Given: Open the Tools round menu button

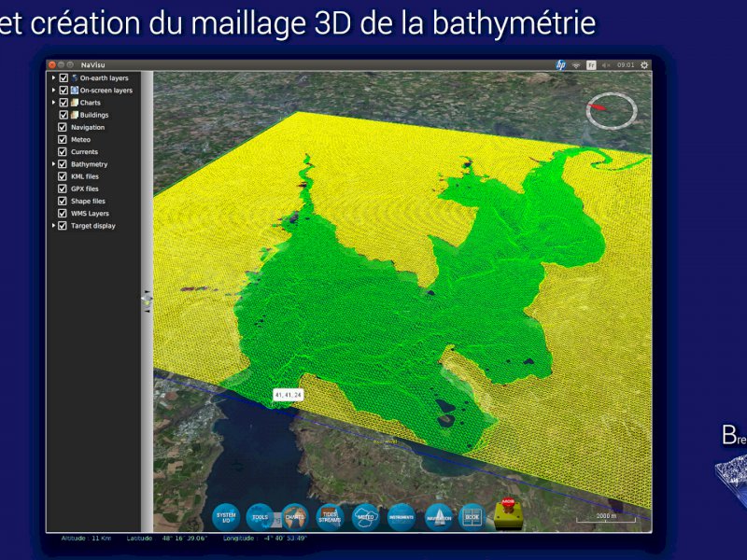Looking at the screenshot, I should (261, 516).
